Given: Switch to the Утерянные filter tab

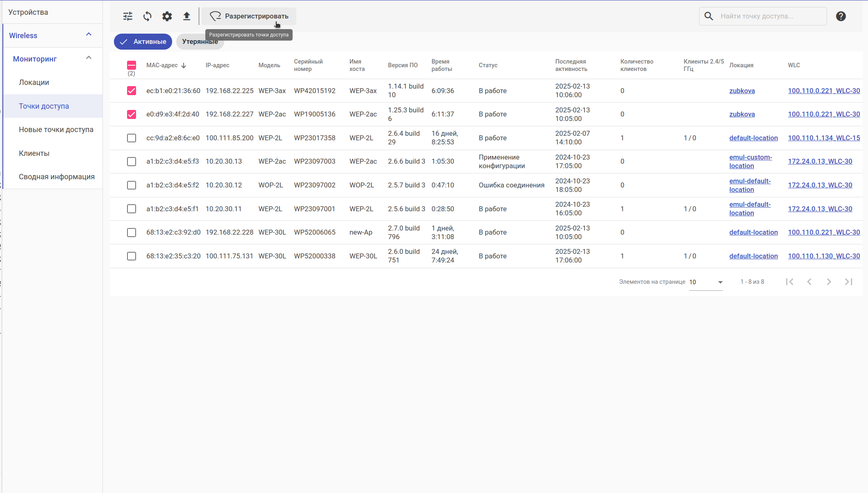Looking at the screenshot, I should click(x=200, y=42).
